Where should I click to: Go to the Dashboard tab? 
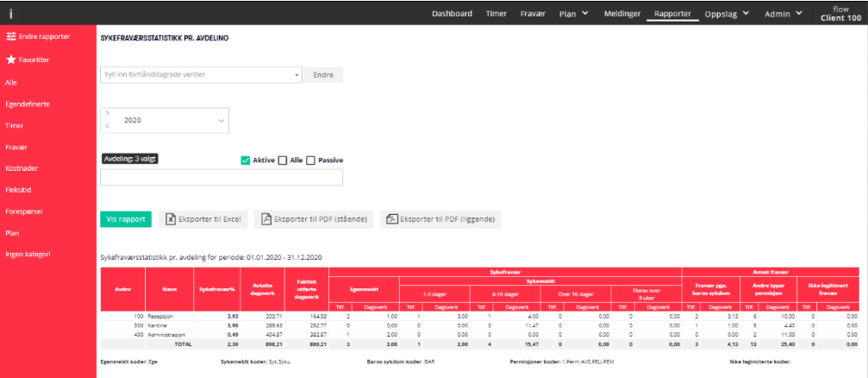click(452, 14)
